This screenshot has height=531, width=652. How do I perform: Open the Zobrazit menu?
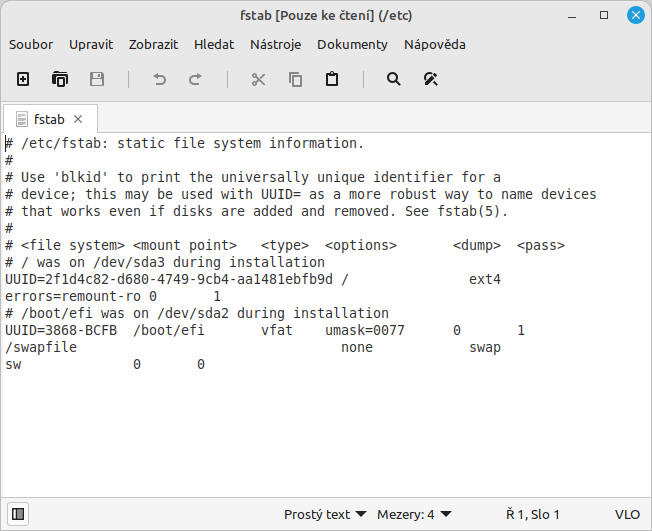[153, 44]
